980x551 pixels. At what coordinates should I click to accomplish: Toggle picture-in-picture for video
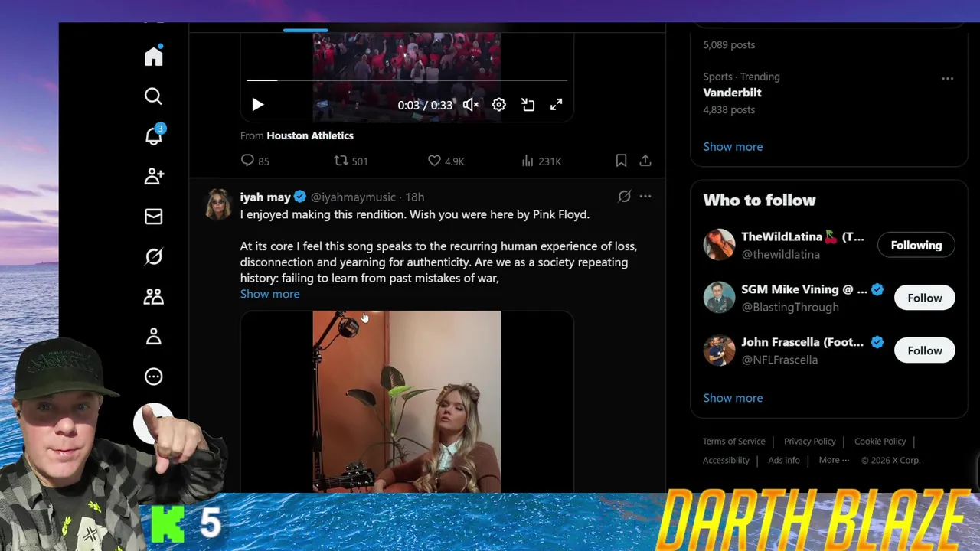[528, 105]
